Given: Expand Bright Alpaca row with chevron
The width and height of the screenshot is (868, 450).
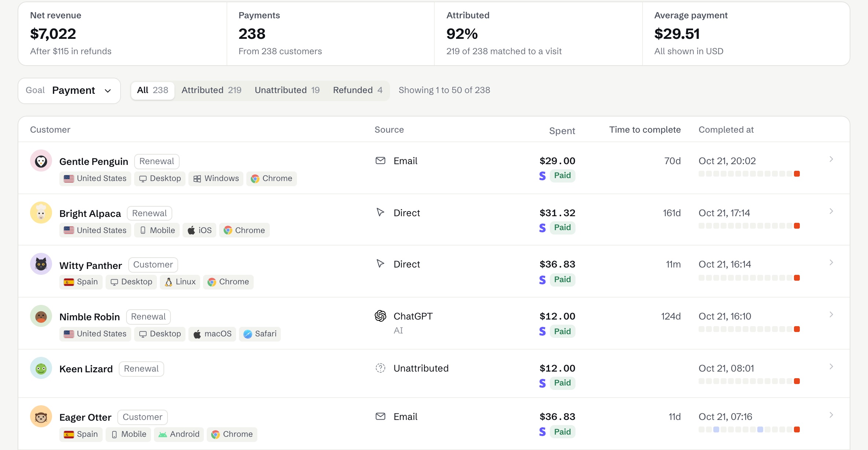Looking at the screenshot, I should (x=831, y=211).
